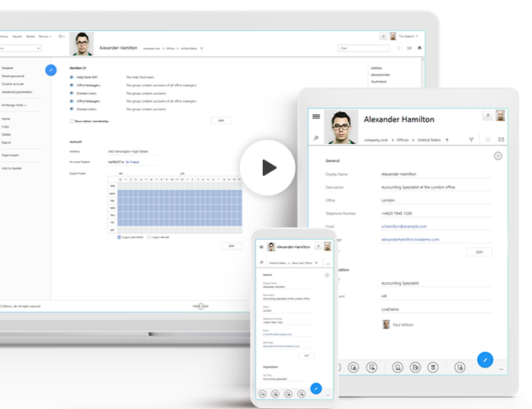Image resolution: width=532 pixels, height=409 pixels.
Task: Open Basket in laptop top menu
Action: 30,36
